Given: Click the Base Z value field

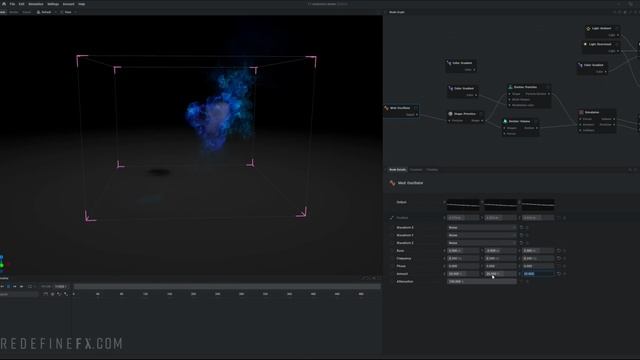Looking at the screenshot, I should coord(538,251).
